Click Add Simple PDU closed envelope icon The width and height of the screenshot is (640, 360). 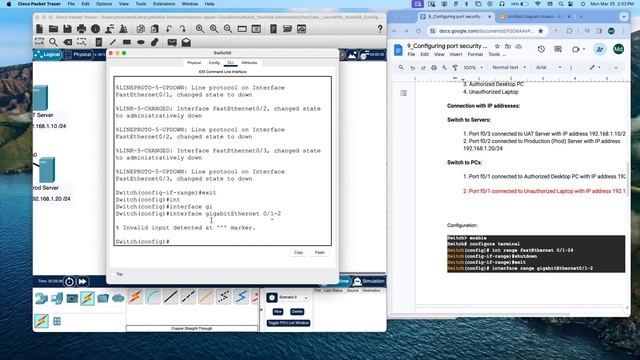point(172,42)
